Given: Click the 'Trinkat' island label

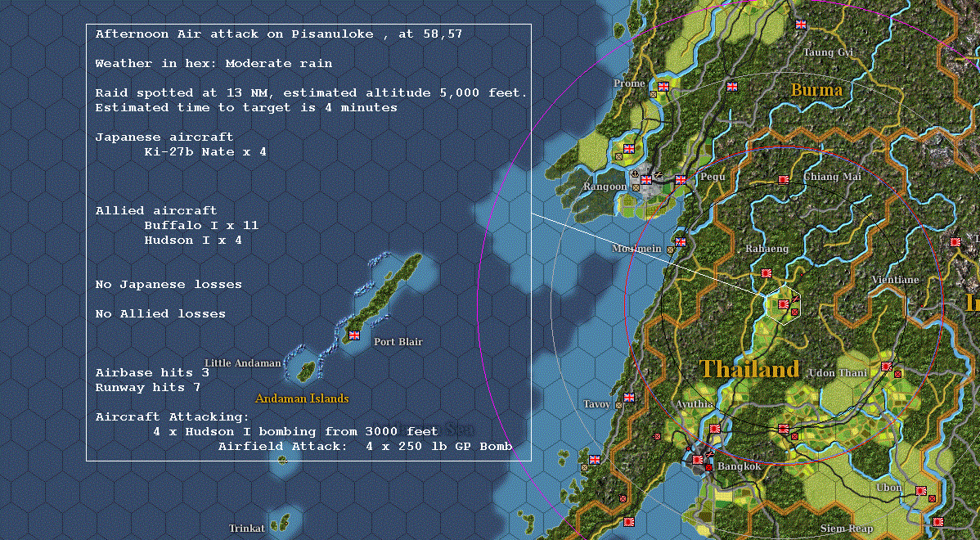Looking at the screenshot, I should point(247,528).
